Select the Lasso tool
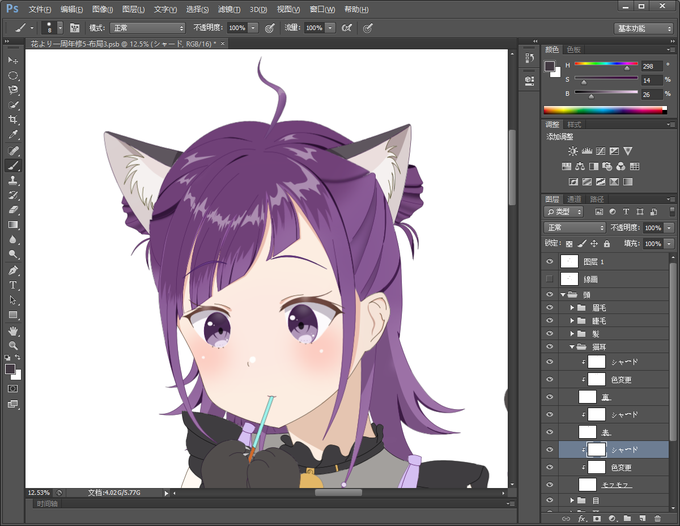The image size is (680, 526). point(13,90)
